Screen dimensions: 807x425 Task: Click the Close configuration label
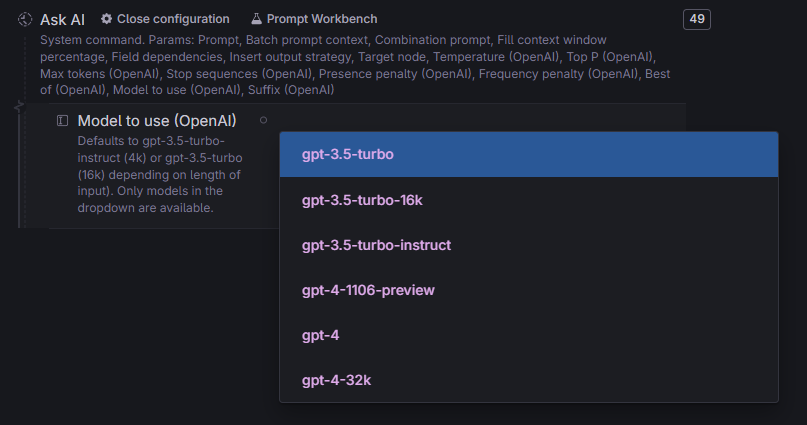click(x=173, y=19)
